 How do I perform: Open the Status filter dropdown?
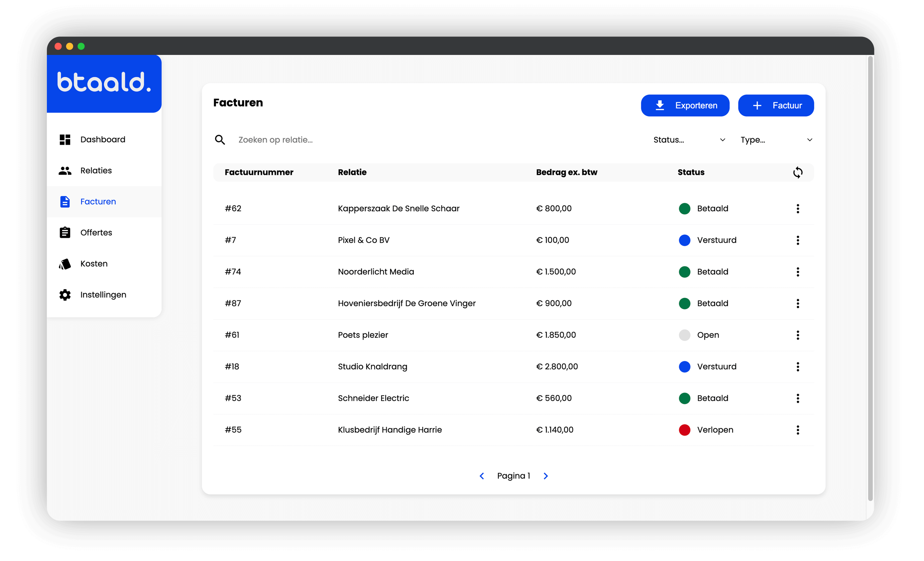689,140
